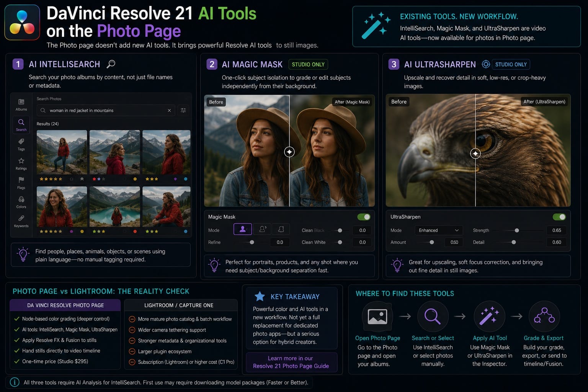The width and height of the screenshot is (588, 392).
Task: Turn off the Magic Mask toggle
Action: click(x=364, y=217)
